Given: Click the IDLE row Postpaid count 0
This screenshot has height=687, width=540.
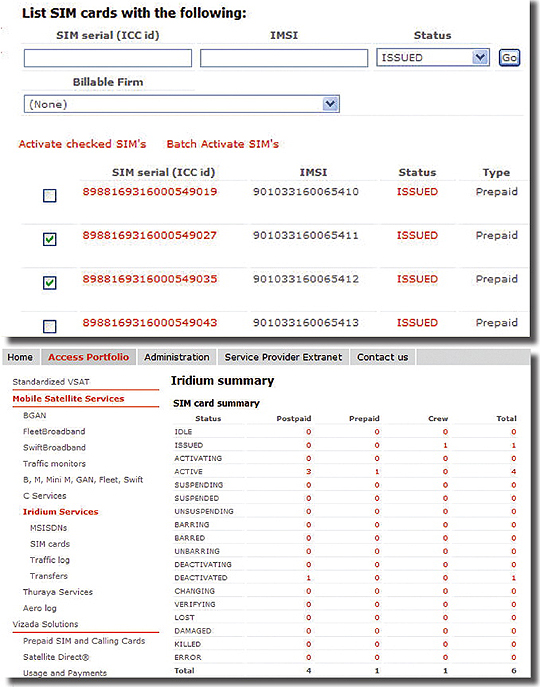Looking at the screenshot, I should 309,432.
